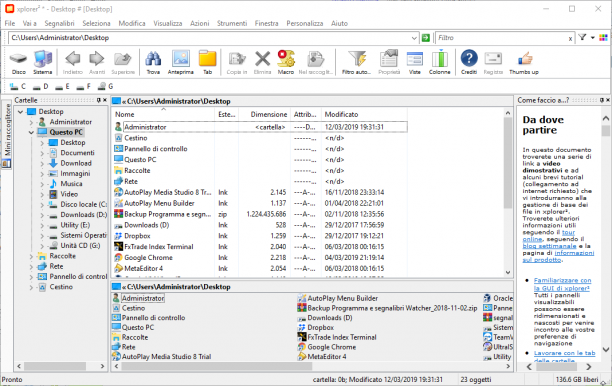Pin the Come faccio a...? panel
This screenshot has width=612, height=386.
601,100
